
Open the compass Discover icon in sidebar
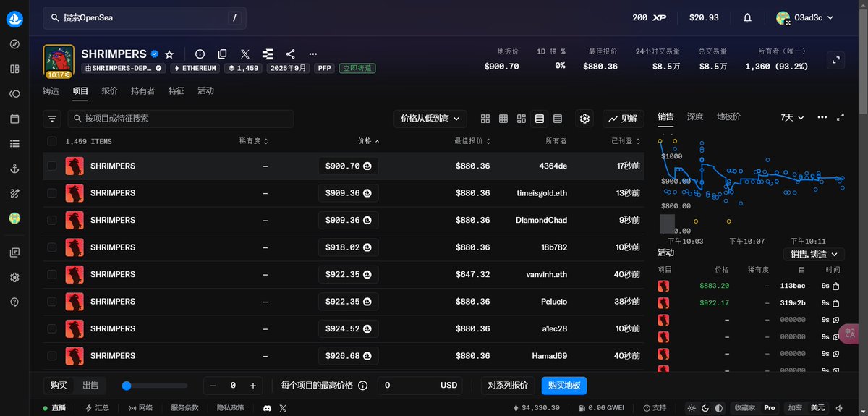click(x=14, y=44)
